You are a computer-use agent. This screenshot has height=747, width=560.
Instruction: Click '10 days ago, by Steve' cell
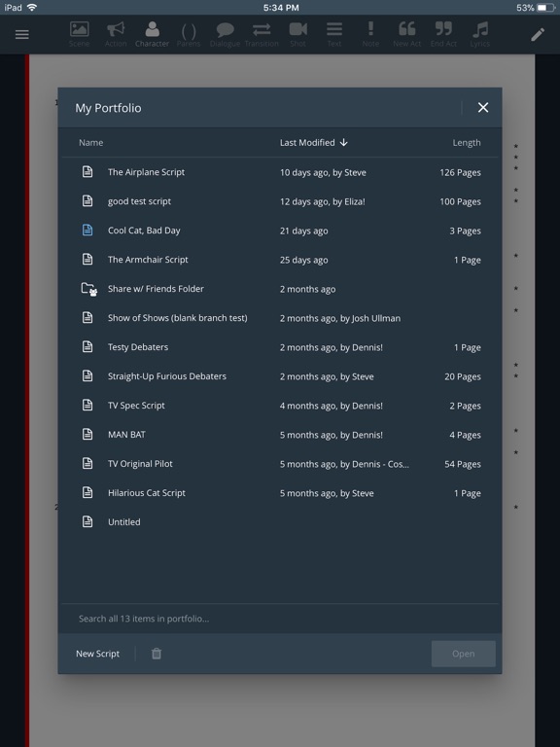[x=323, y=172]
